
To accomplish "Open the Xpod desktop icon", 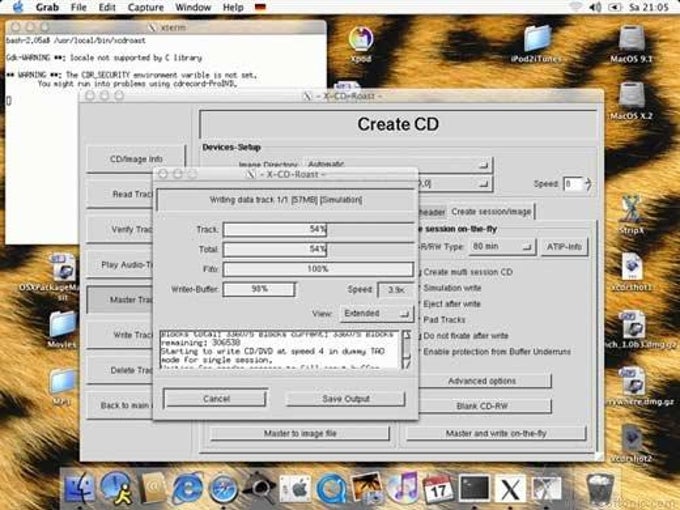I will click(361, 44).
